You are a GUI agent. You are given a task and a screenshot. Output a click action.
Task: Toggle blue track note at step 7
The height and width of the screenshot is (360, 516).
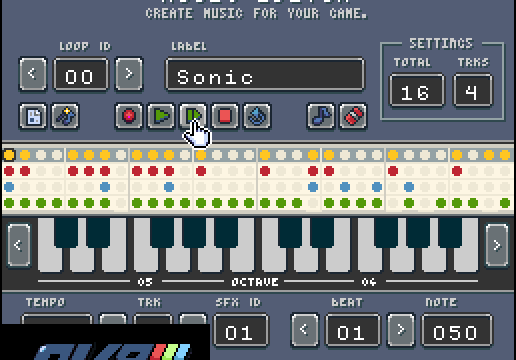105,187
